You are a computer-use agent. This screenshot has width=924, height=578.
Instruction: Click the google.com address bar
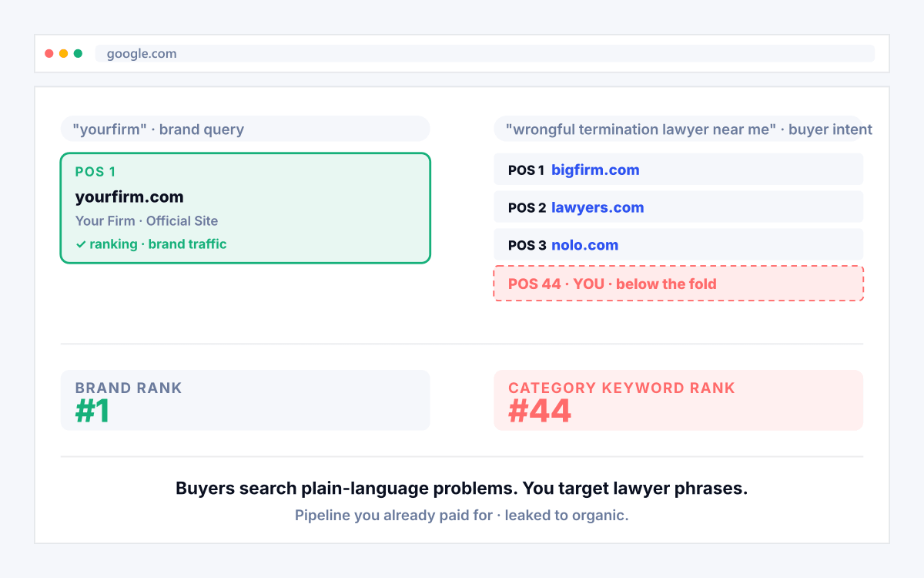point(485,54)
